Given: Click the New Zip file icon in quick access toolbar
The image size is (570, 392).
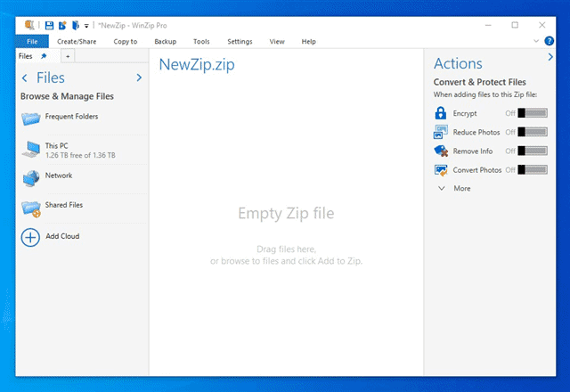Looking at the screenshot, I should [62, 26].
